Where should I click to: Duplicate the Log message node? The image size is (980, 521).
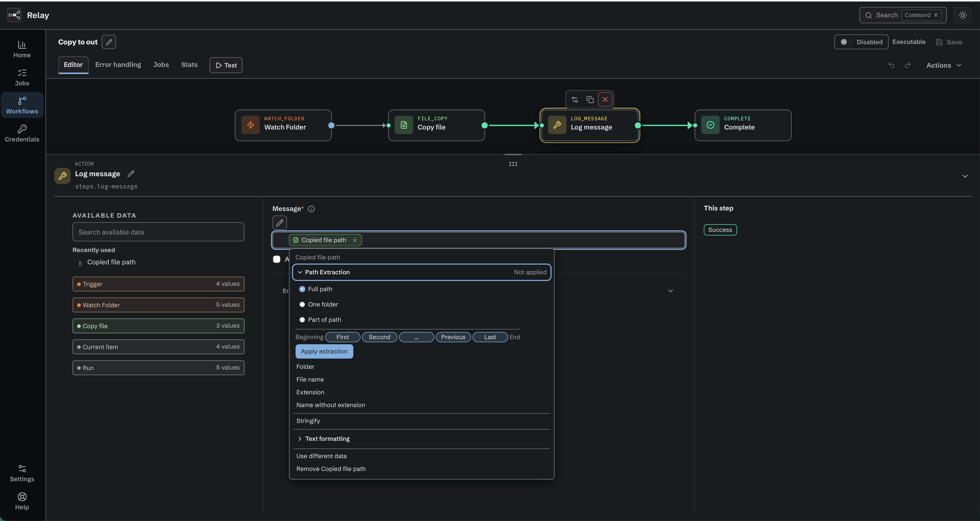coord(590,100)
